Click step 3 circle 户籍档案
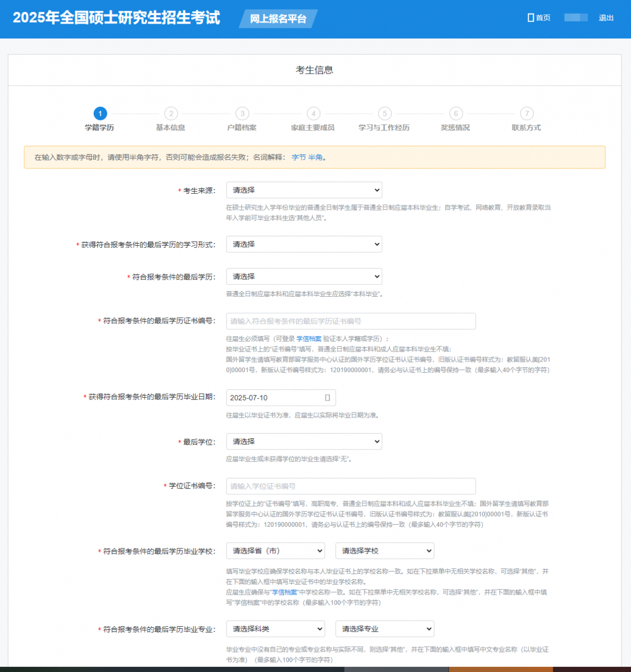The image size is (631, 672). click(242, 114)
